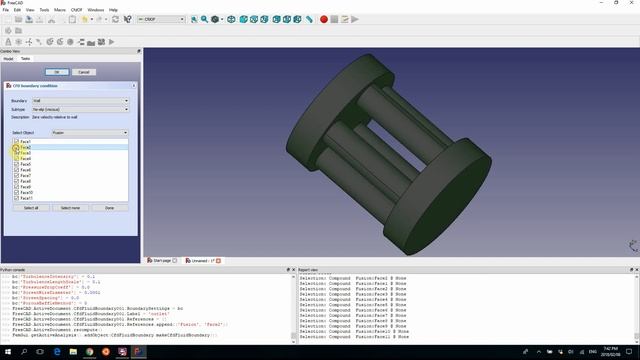This screenshot has width=640, height=360.
Task: Click the Macros list edit icon
Action: (344, 19)
